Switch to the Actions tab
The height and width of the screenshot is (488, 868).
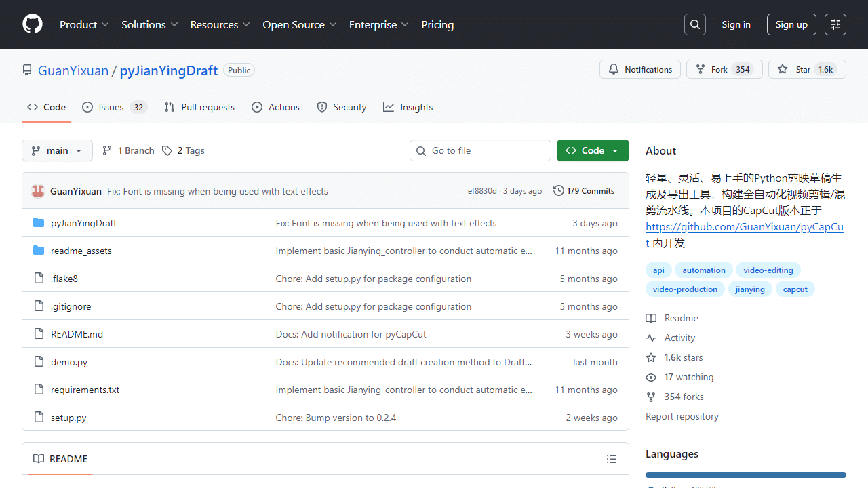click(275, 107)
